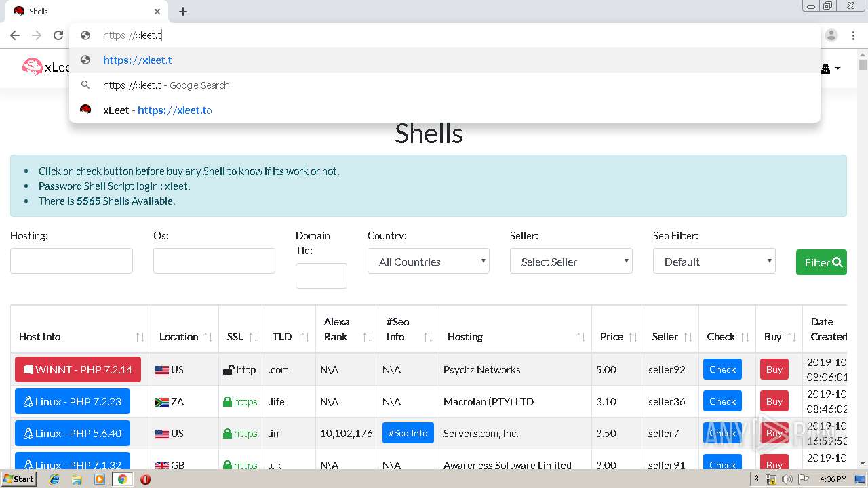Image resolution: width=868 pixels, height=488 pixels.
Task: Go back to the previous page
Action: [15, 35]
